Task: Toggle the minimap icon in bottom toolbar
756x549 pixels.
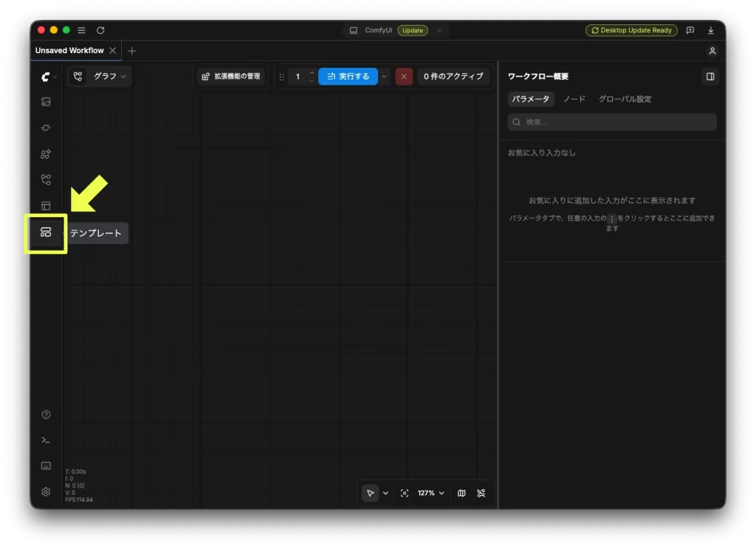Action: [461, 493]
